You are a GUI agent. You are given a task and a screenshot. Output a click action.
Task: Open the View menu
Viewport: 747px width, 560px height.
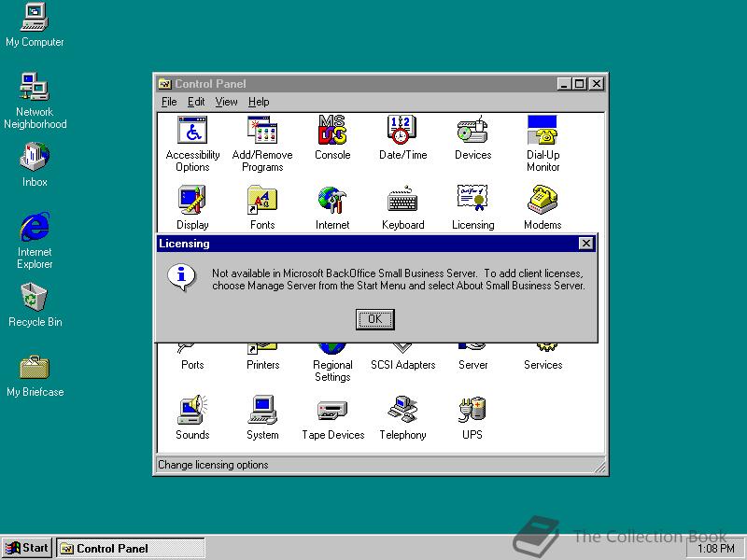226,102
